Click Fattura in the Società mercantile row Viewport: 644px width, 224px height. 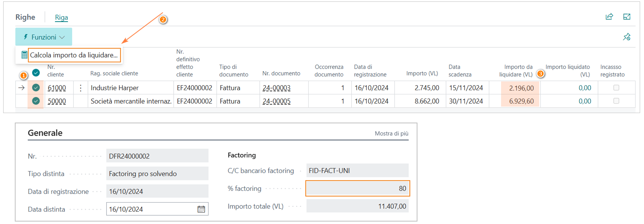pyautogui.click(x=230, y=101)
